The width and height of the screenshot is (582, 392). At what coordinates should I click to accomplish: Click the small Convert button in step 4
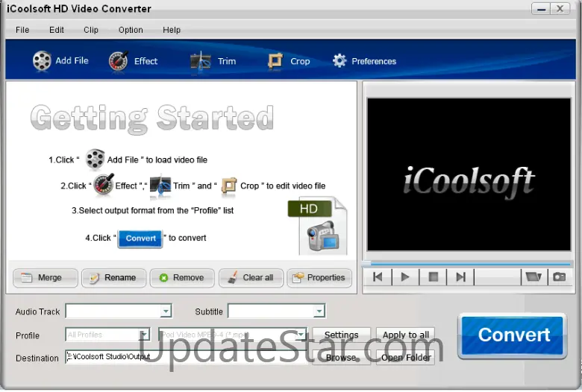140,238
